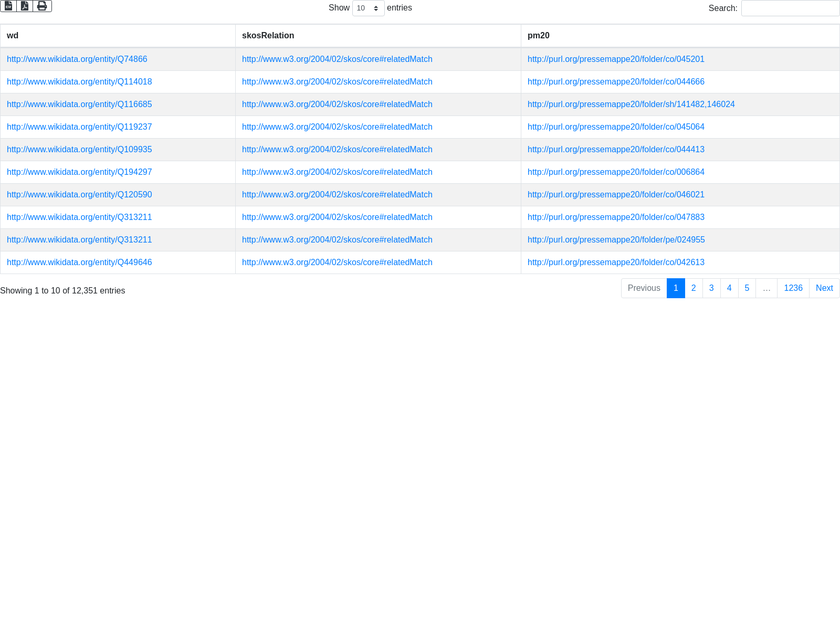The image size is (840, 630).
Task: Select current page 1 button
Action: (x=676, y=288)
